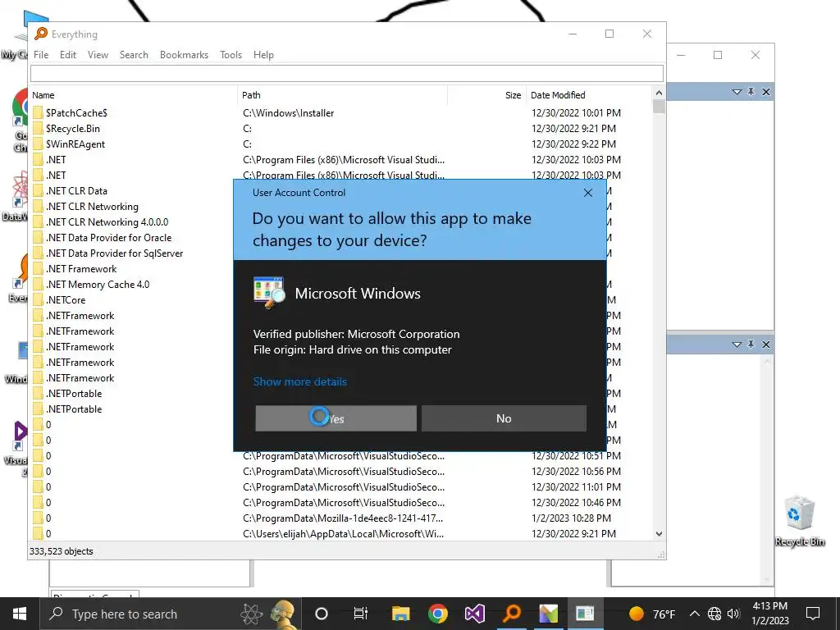Open the notification center icon

coord(813,614)
